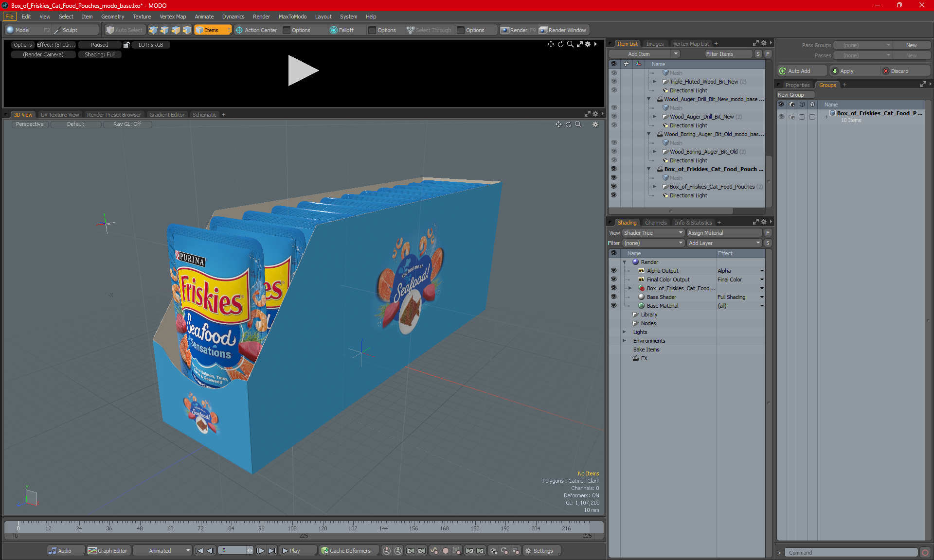The image size is (934, 560).
Task: Select Polygons mode cube icon
Action: coord(176,30)
